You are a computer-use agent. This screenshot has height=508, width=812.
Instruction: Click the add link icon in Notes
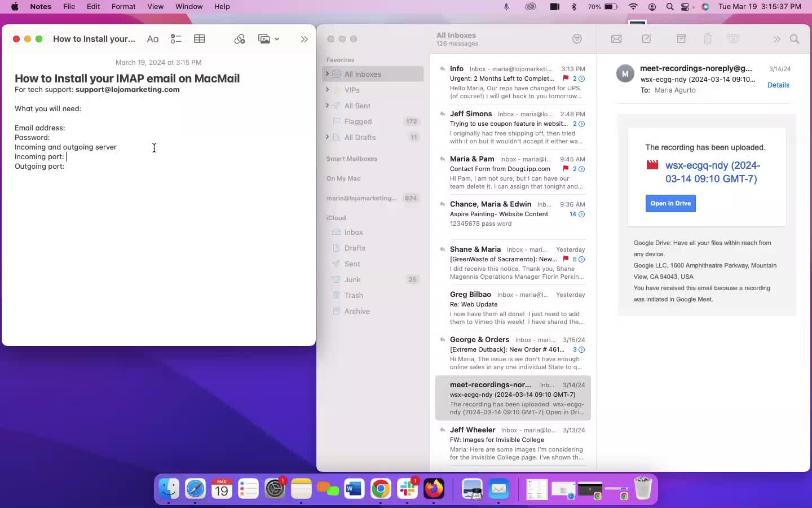240,39
